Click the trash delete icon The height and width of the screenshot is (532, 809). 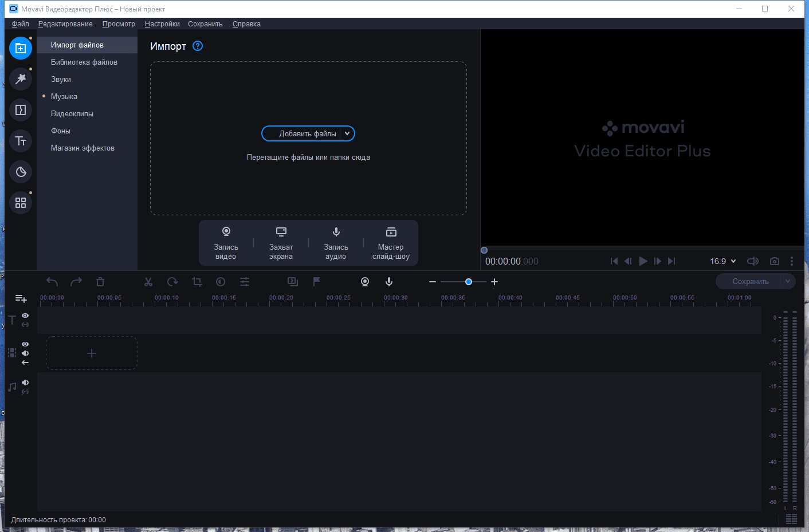tap(100, 282)
